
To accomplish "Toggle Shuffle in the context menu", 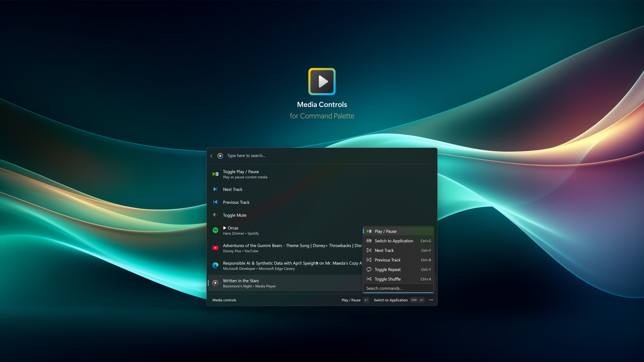I will [x=388, y=279].
